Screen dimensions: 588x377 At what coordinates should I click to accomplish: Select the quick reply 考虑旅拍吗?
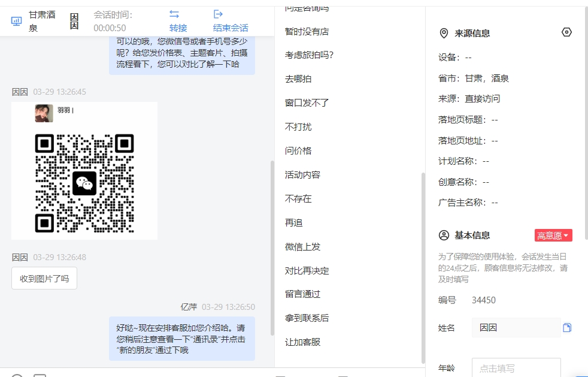click(309, 55)
